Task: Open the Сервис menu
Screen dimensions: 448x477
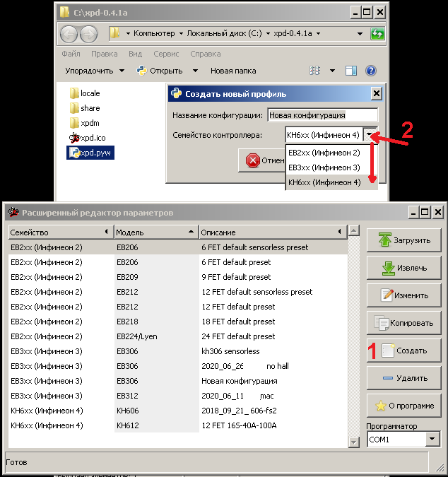Action: (166, 54)
